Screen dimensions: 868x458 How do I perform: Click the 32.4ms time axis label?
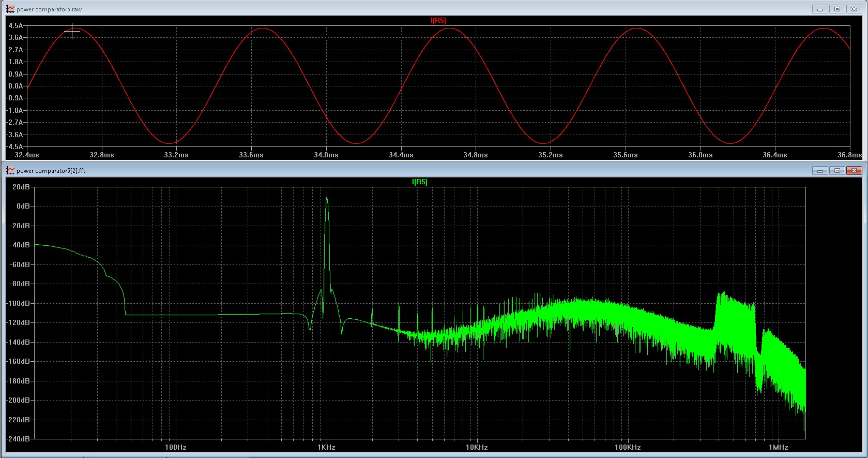(x=27, y=155)
